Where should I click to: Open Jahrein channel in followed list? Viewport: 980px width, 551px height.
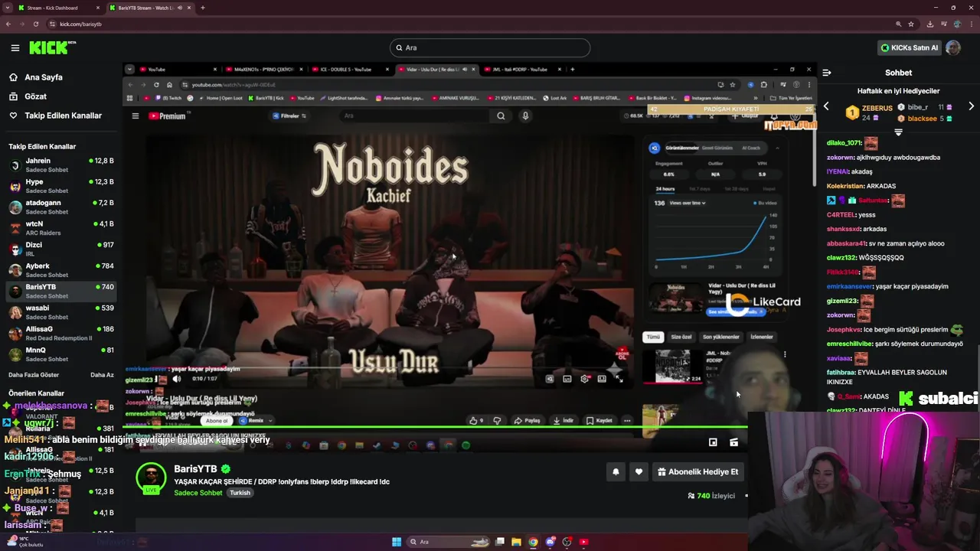(x=61, y=165)
